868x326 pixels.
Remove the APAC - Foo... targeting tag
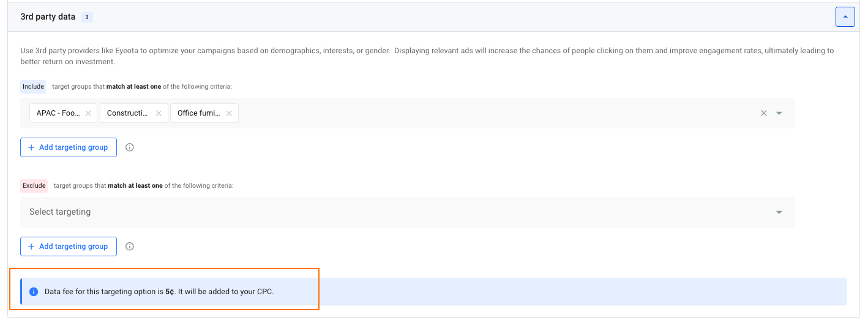coord(88,113)
